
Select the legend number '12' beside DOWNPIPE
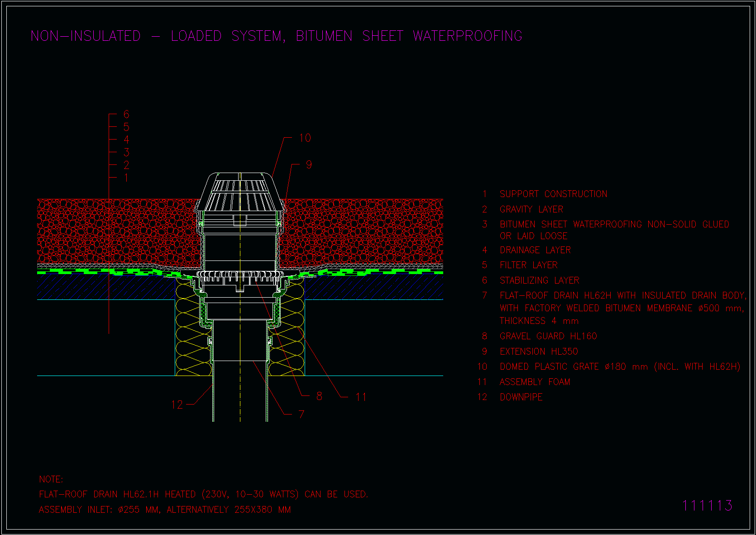[x=482, y=397]
